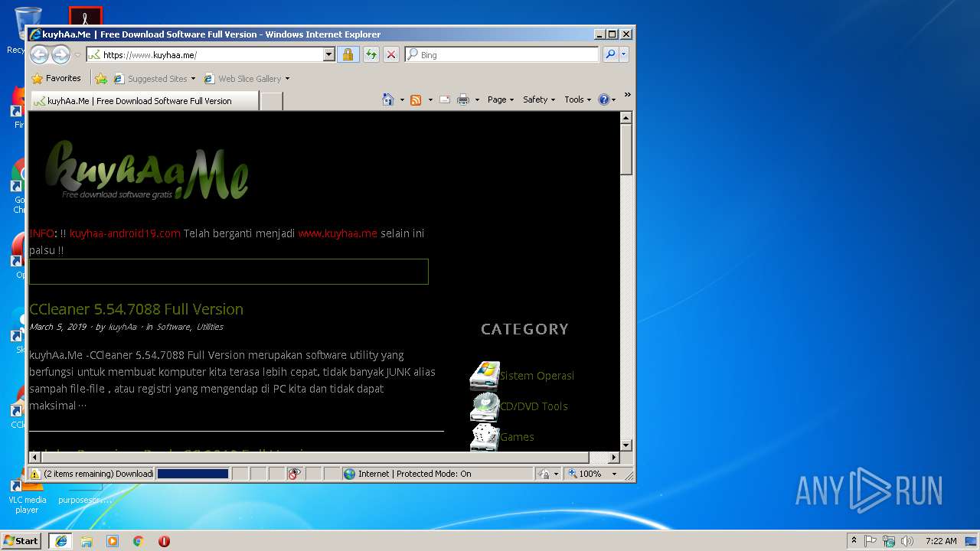This screenshot has width=980, height=551.
Task: Open the kuyhaa-android19.com red link
Action: coord(125,233)
